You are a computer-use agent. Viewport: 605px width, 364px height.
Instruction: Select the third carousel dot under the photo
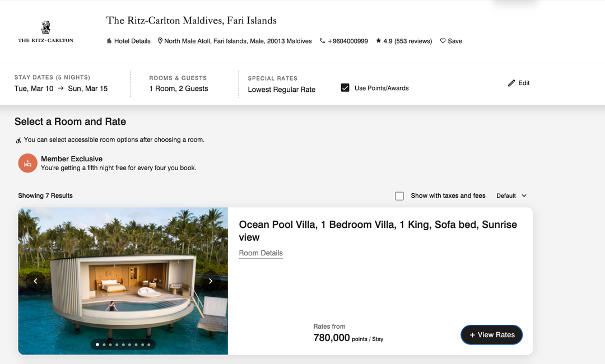(x=110, y=345)
